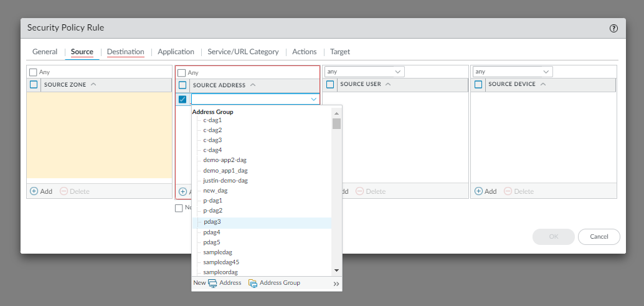Click the Add plus icon under Source Zone
644x306 pixels.
34,191
